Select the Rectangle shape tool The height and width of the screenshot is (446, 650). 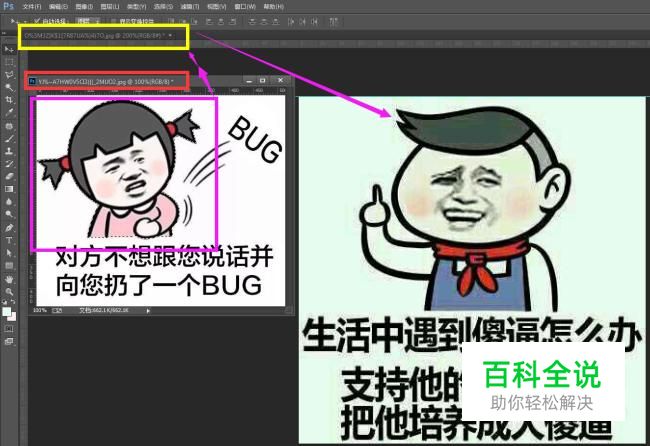click(9, 266)
